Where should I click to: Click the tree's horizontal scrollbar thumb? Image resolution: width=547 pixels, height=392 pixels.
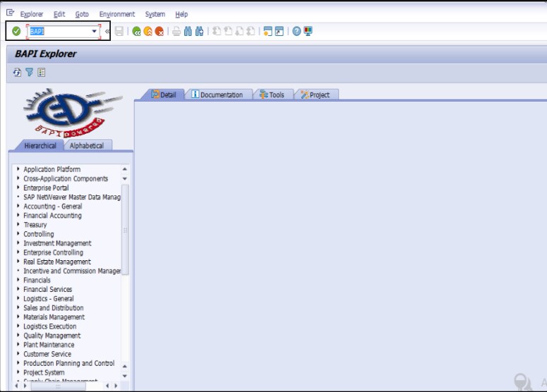(59, 386)
